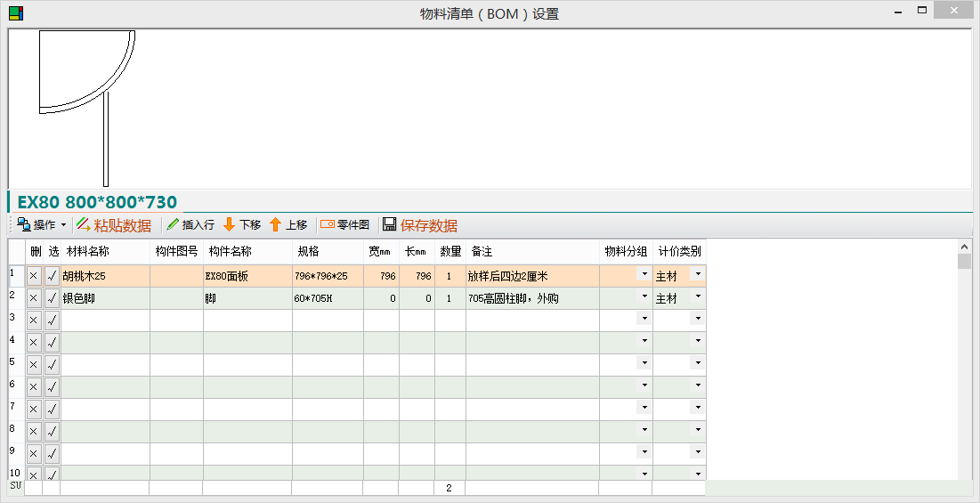This screenshot has height=503, width=980.
Task: Click the 胡桃木25 material name cell
Action: click(x=105, y=276)
